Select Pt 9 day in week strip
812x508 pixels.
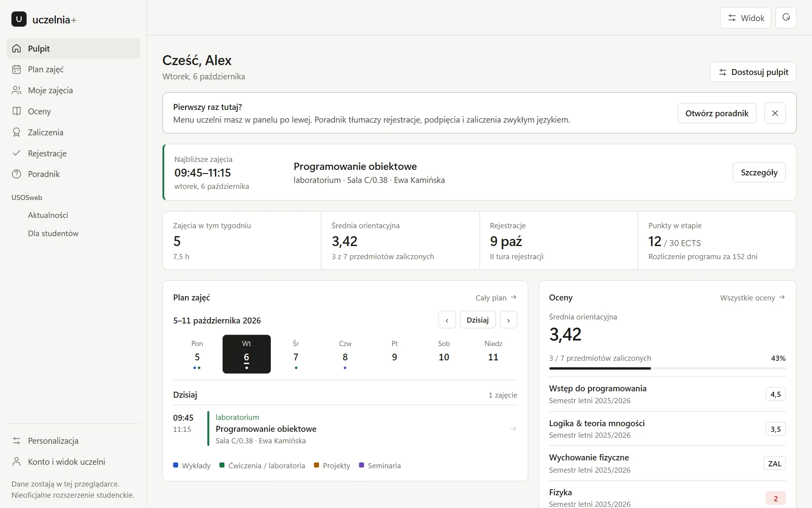click(395, 354)
